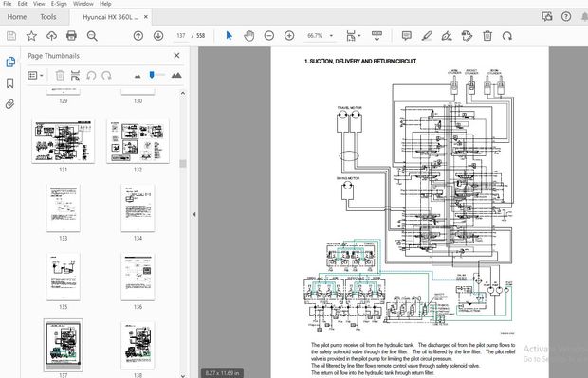Open the E-Sign menu

click(x=59, y=4)
